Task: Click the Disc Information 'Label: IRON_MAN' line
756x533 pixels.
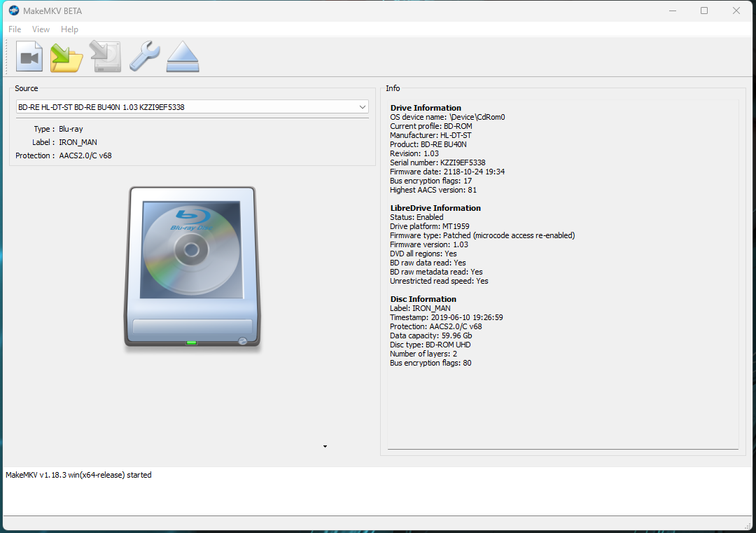Action: tap(421, 309)
